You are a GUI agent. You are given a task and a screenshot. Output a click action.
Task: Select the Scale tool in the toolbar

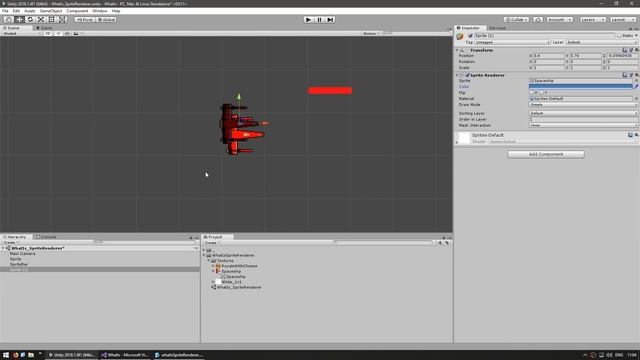(x=41, y=20)
